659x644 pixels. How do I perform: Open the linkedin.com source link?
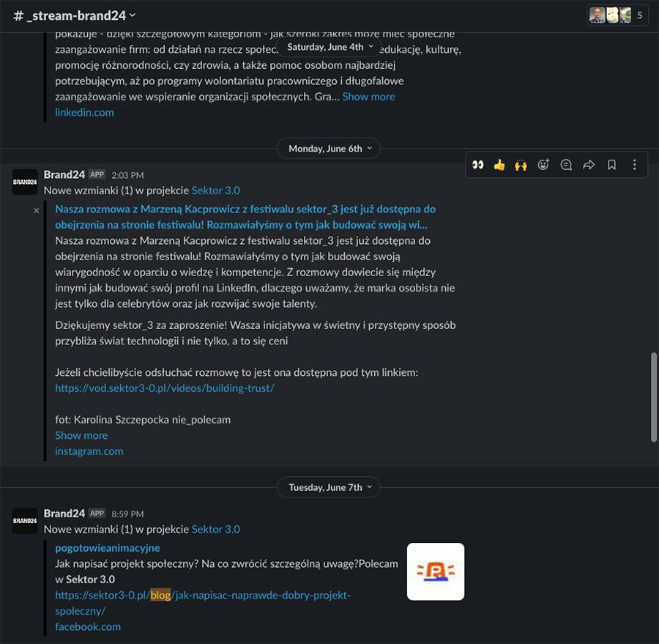pos(84,112)
